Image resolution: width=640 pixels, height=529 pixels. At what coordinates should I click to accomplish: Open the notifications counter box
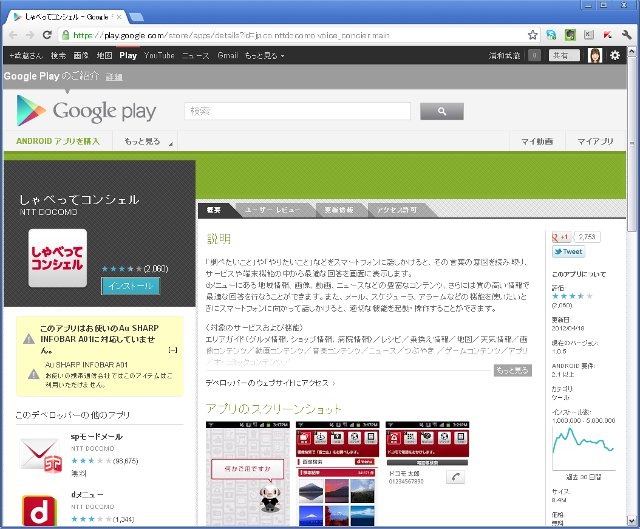click(x=534, y=56)
